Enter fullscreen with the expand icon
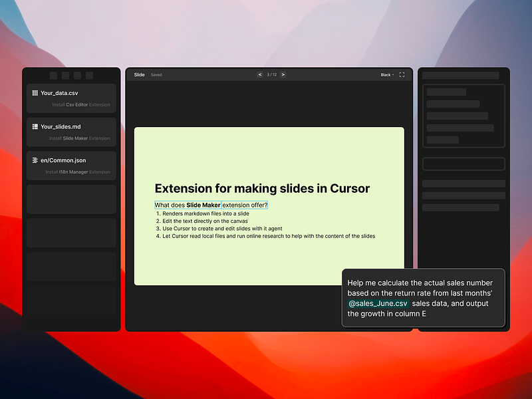532x399 pixels. point(402,74)
